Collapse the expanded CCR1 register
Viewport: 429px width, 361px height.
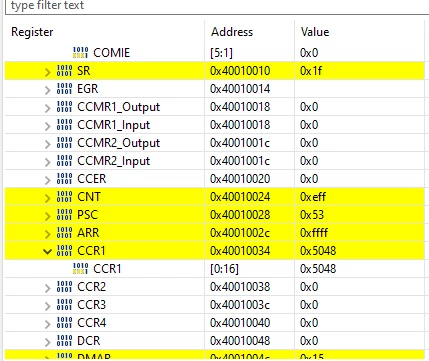(x=48, y=251)
